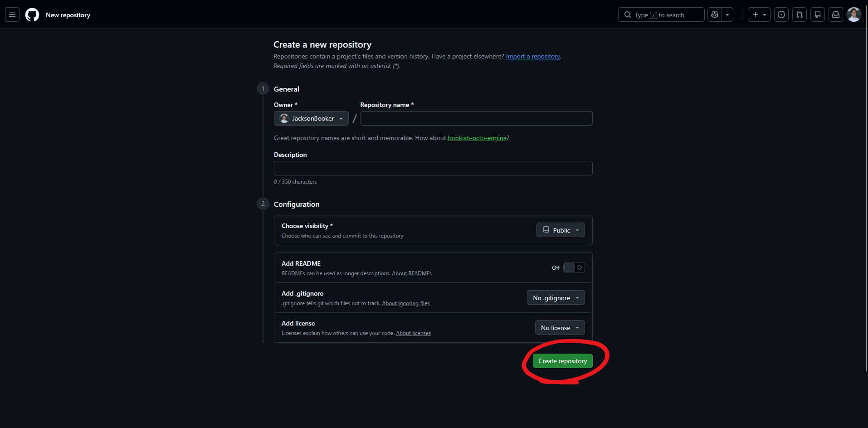
Task: Use the suggested name bookish-octo-engine
Action: tap(477, 138)
